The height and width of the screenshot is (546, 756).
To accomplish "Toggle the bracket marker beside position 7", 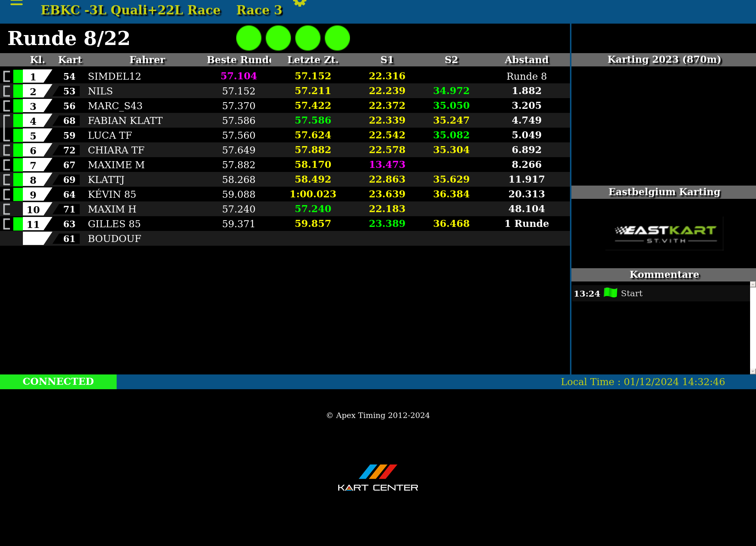I will pos(6,165).
